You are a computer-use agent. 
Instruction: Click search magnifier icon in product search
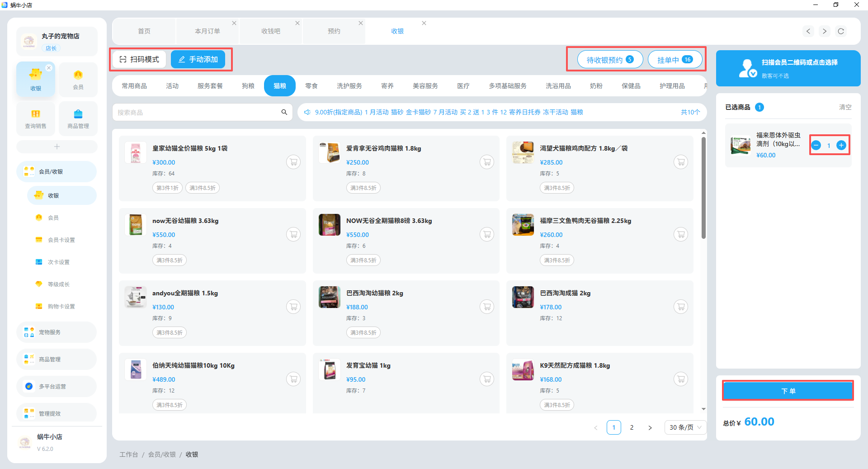coord(284,112)
